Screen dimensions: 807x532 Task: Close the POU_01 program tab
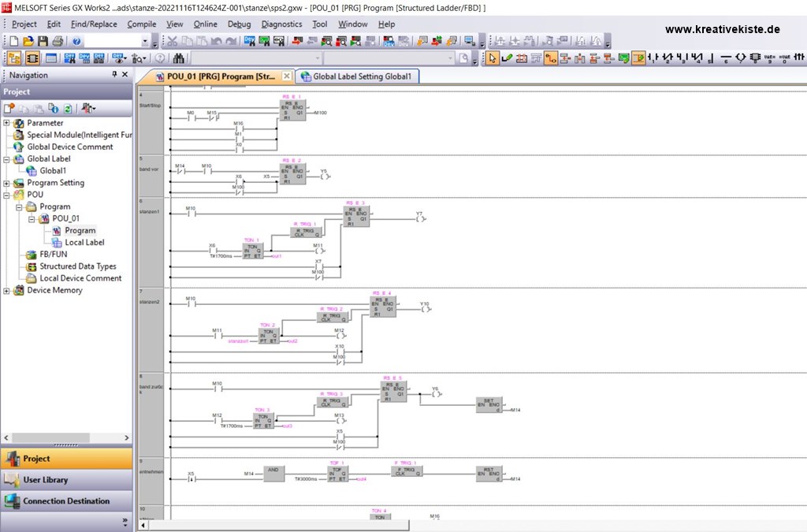[287, 76]
